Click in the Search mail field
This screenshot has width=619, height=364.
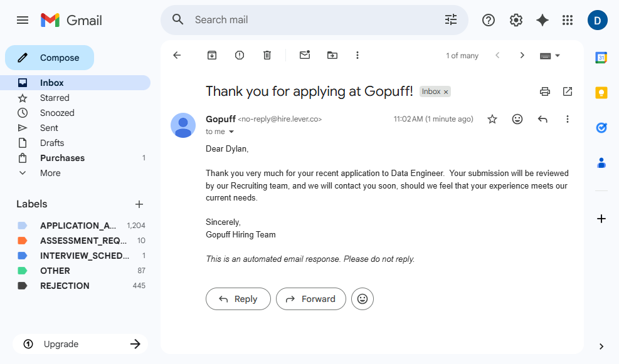click(x=314, y=20)
